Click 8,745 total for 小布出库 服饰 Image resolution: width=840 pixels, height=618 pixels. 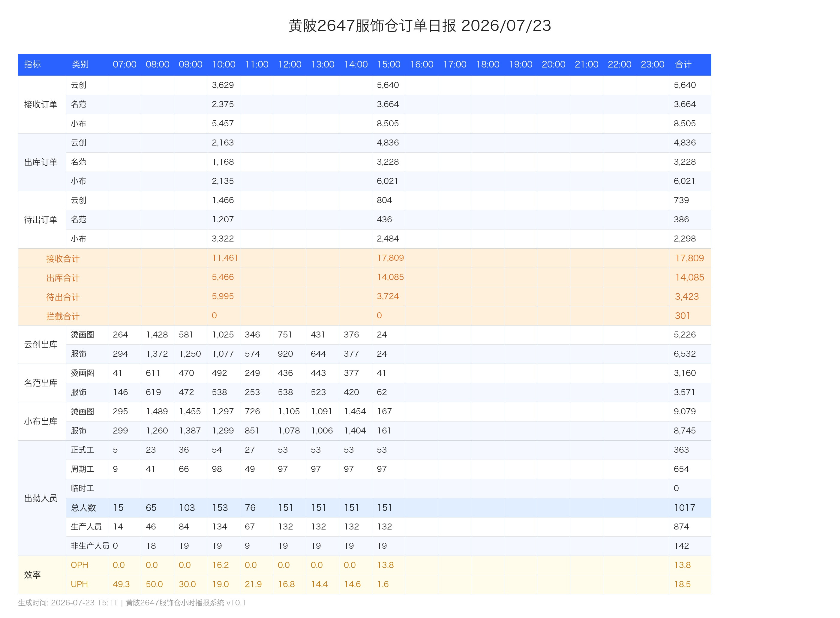pos(684,430)
